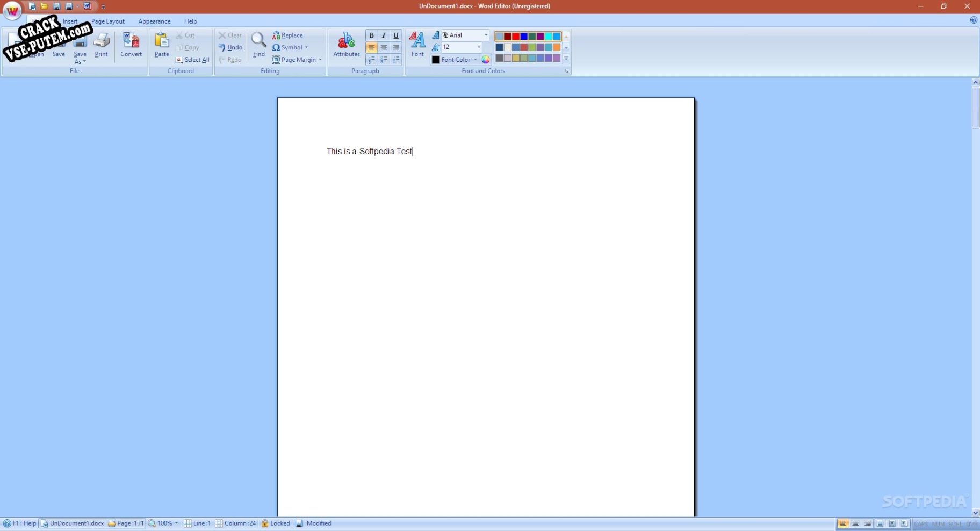Screen dimensions: 980x531
Task: Expand the Arial font name dropdown
Action: pos(486,35)
